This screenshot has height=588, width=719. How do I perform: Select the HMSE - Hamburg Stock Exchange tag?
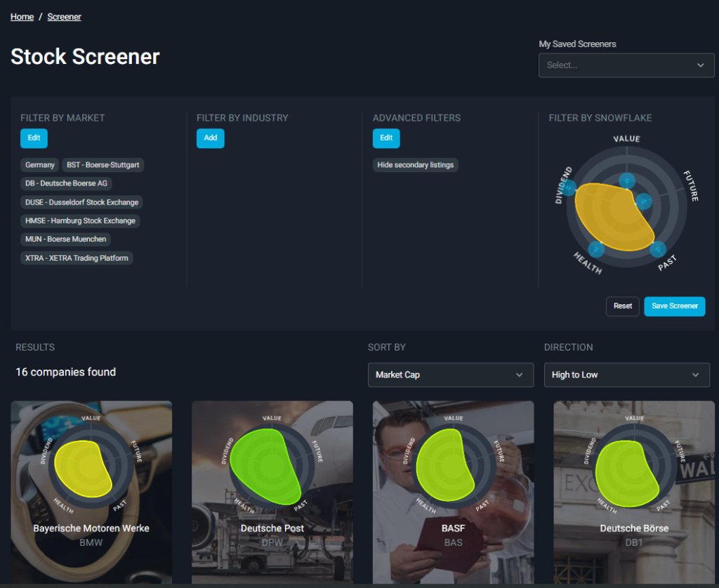[80, 221]
